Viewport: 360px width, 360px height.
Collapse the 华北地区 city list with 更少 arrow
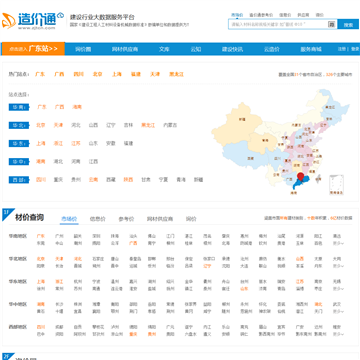338,266
